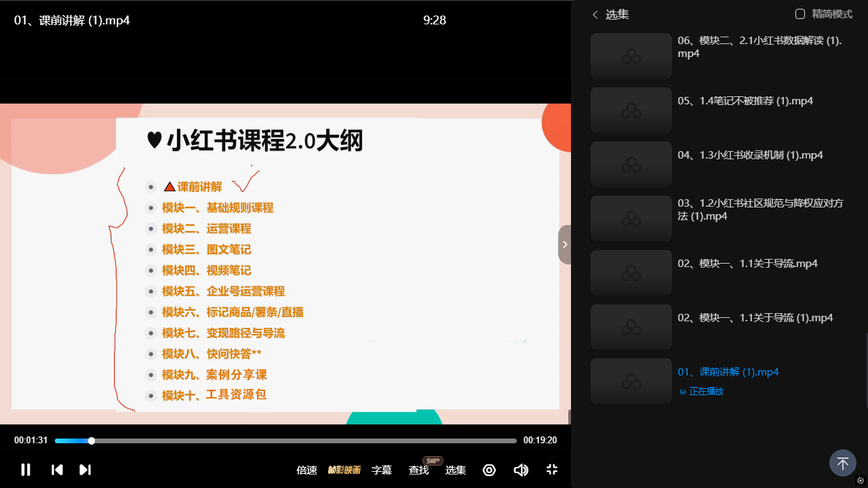868x488 pixels.
Task: Open the player settings hexagon icon
Action: point(489,470)
